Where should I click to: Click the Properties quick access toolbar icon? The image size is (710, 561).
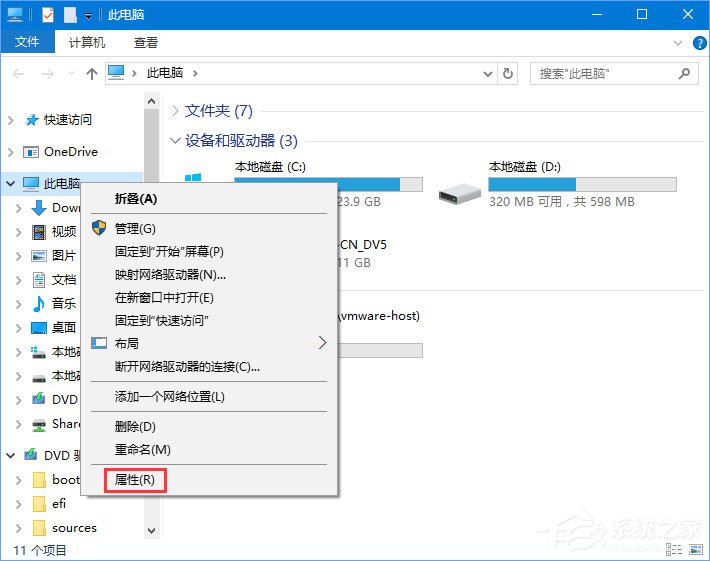point(48,15)
